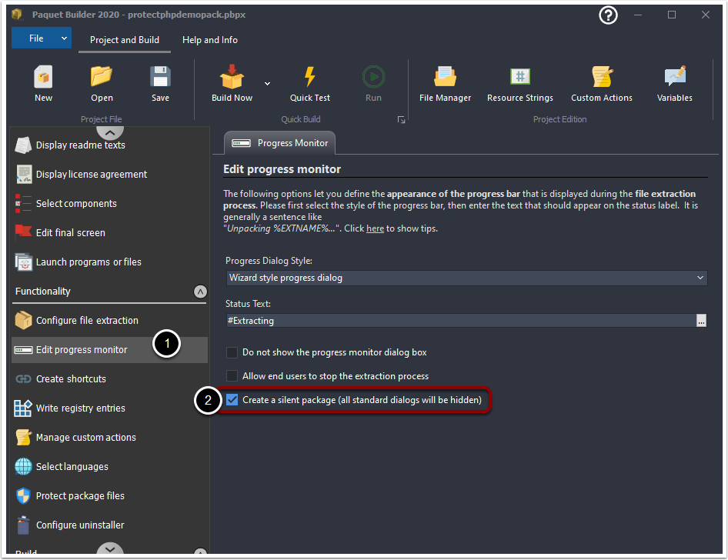Go to Select components page
The width and height of the screenshot is (728, 560).
109,204
